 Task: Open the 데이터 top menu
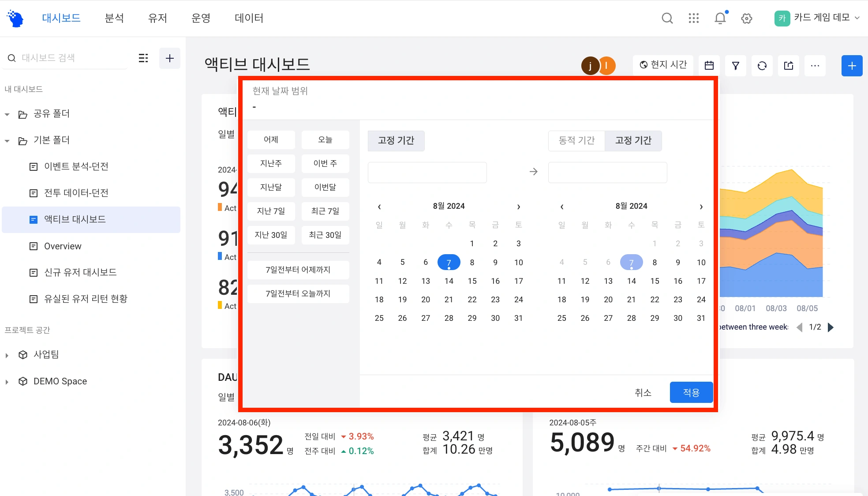pyautogui.click(x=249, y=18)
